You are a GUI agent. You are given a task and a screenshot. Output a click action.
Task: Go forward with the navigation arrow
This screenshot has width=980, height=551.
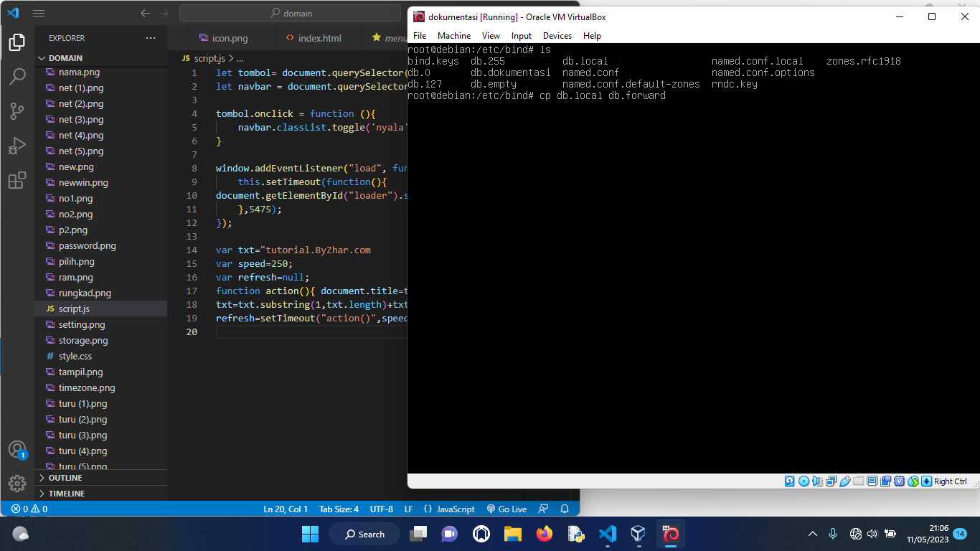coord(164,13)
